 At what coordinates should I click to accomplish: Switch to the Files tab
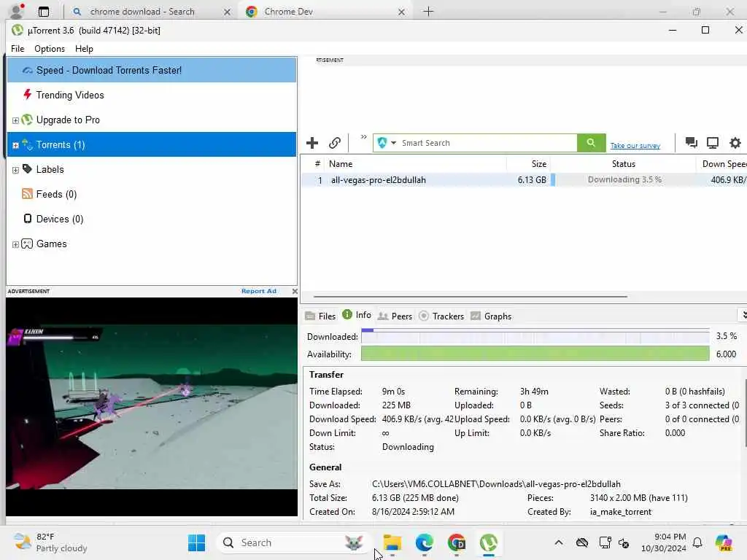321,316
